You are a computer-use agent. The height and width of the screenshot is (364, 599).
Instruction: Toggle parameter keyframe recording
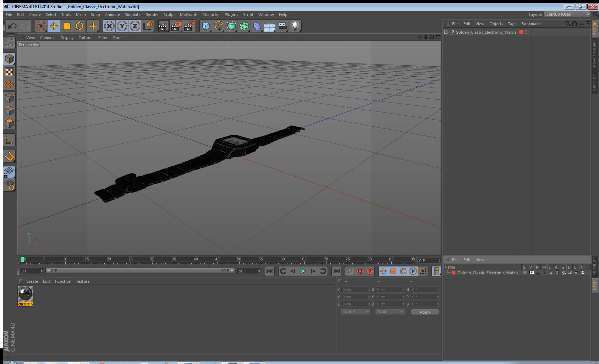pyautogui.click(x=413, y=271)
